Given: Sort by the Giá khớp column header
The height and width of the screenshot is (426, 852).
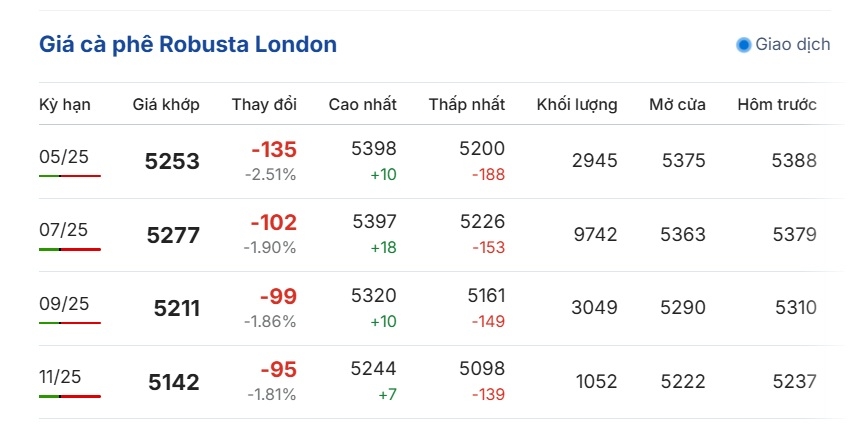Looking at the screenshot, I should coord(166,105).
